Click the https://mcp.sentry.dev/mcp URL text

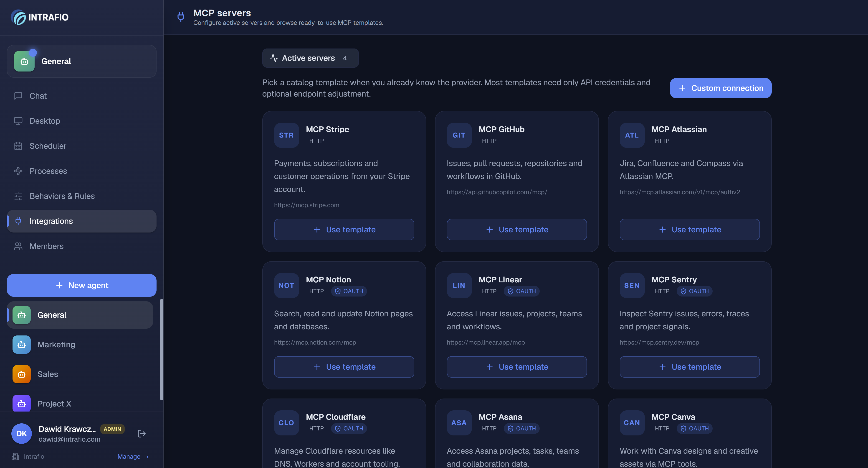pos(659,343)
